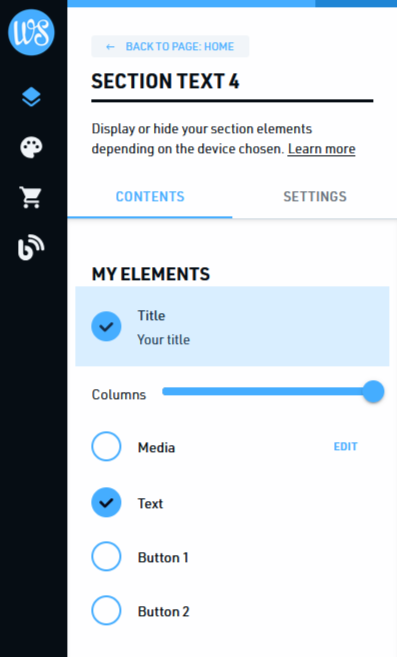This screenshot has height=657, width=397.
Task: Uncheck the Title element checkbox
Action: pos(106,326)
